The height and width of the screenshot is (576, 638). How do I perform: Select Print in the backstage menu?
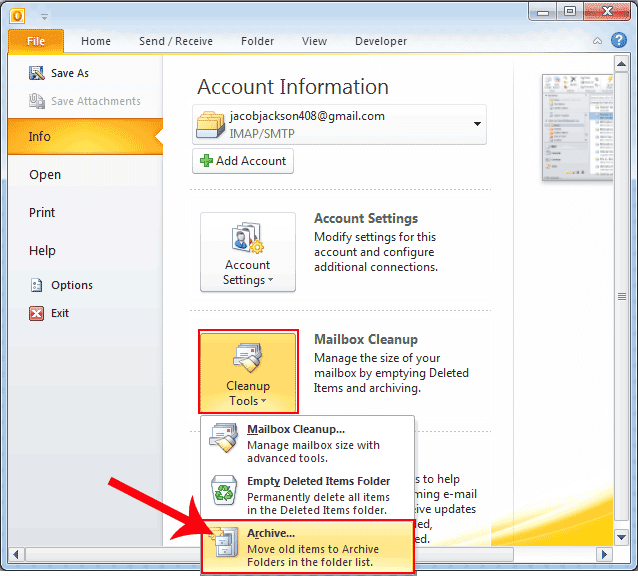[42, 212]
